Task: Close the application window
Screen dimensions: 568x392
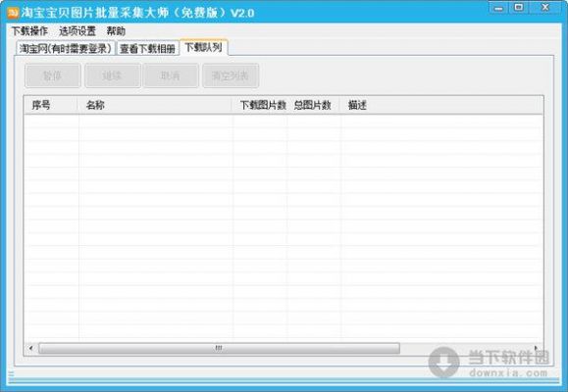Action: coord(545,8)
